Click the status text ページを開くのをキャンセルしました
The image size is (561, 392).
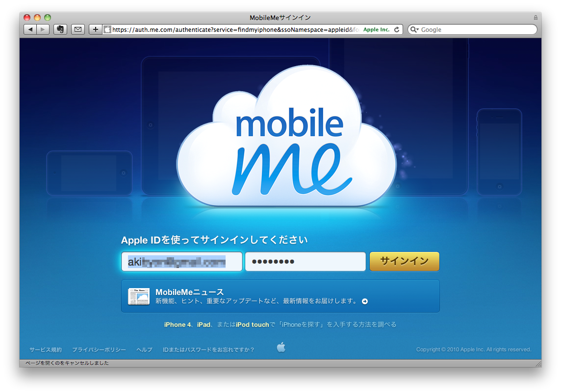tap(67, 363)
